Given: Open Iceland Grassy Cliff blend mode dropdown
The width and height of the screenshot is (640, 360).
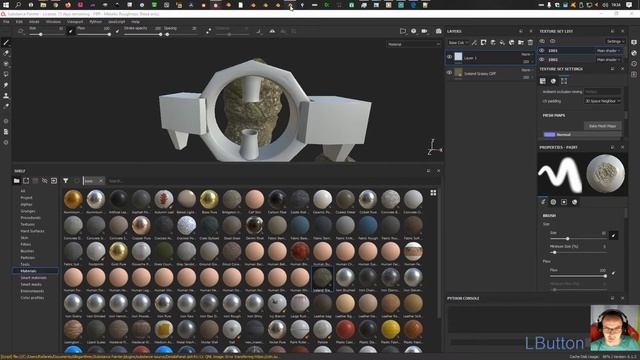Looking at the screenshot, I should tap(527, 70).
